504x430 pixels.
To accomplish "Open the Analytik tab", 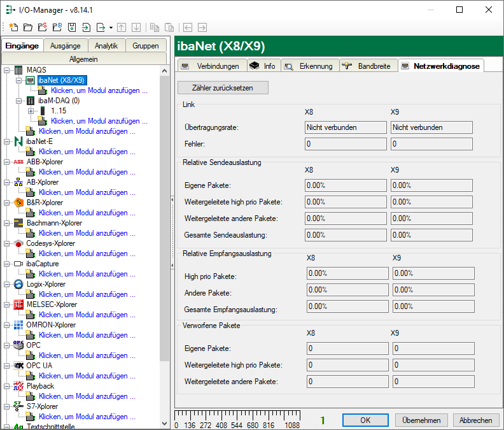I will [x=106, y=46].
